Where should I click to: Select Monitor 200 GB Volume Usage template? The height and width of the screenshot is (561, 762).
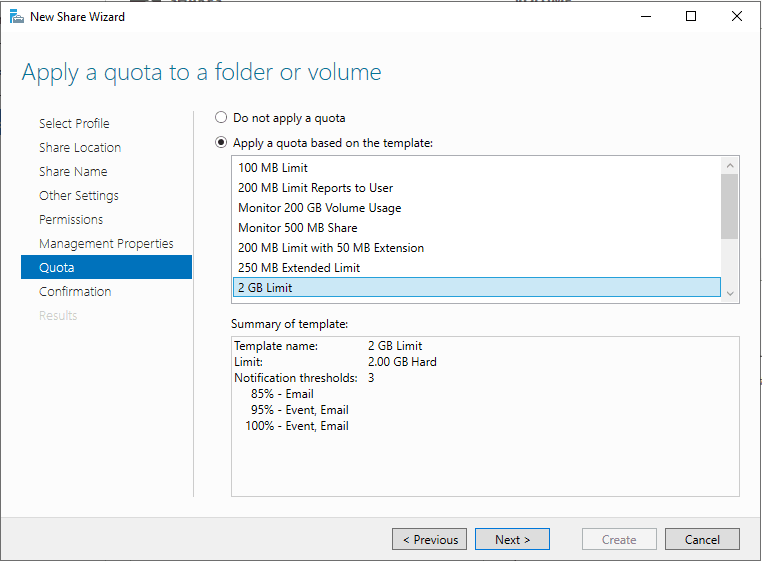point(319,208)
